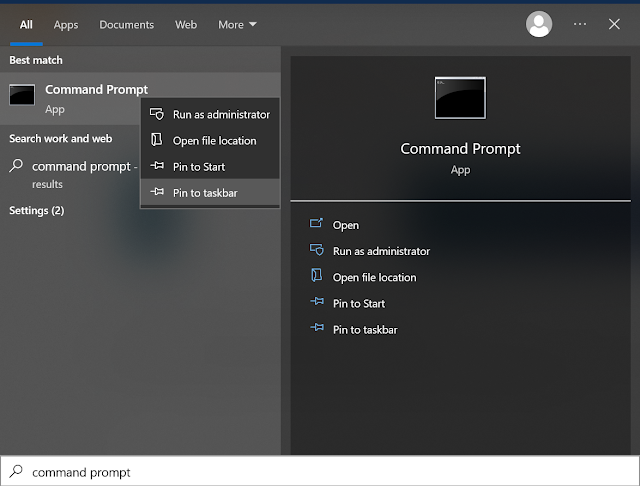Click blue Pin to Start icon in details pane
Viewport: 640px width, 486px height.
[x=317, y=302]
